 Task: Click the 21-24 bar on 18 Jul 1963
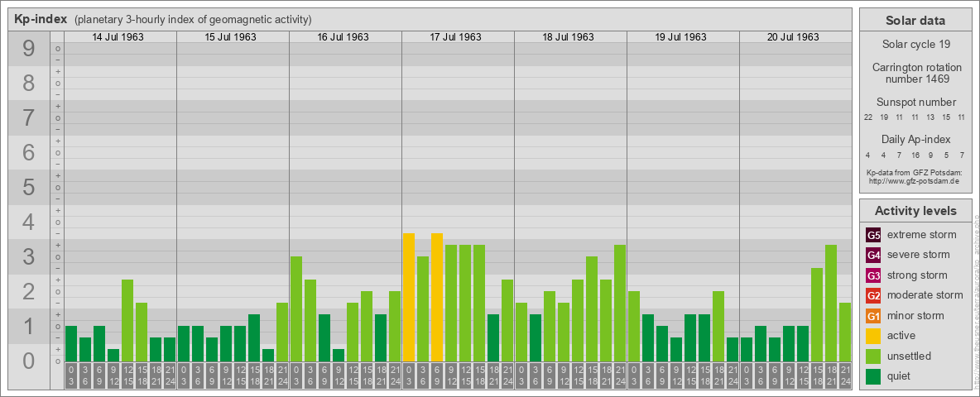620,304
